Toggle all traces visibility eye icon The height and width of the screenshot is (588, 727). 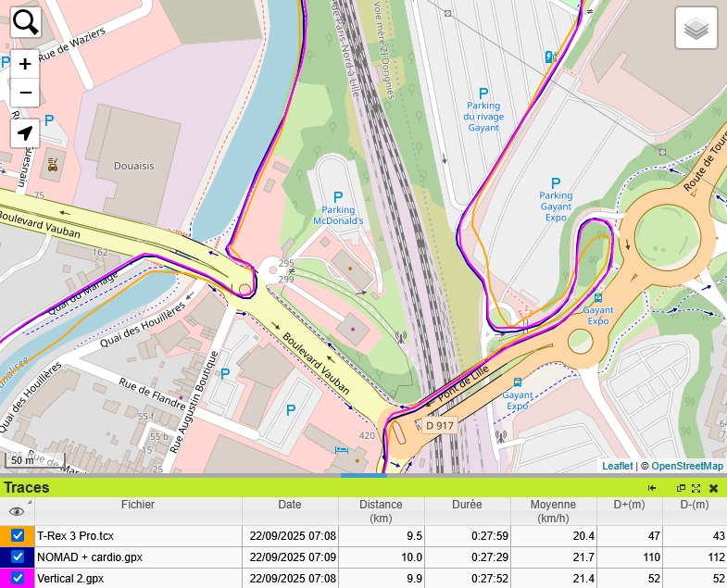(16, 511)
